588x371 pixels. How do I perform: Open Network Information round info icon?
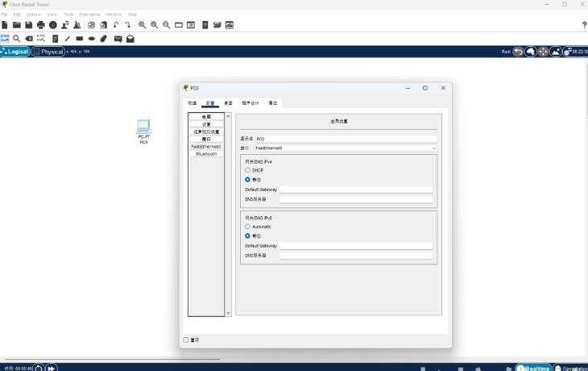point(53,25)
